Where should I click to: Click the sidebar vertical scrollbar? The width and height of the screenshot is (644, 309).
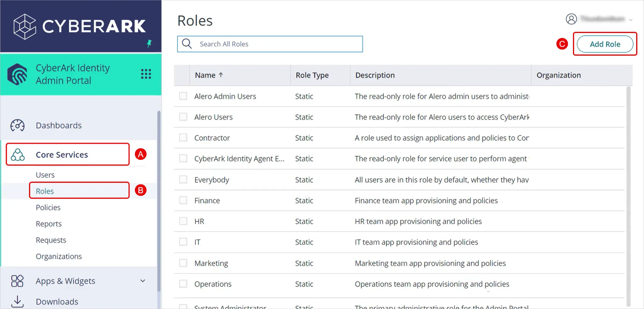pos(159,201)
